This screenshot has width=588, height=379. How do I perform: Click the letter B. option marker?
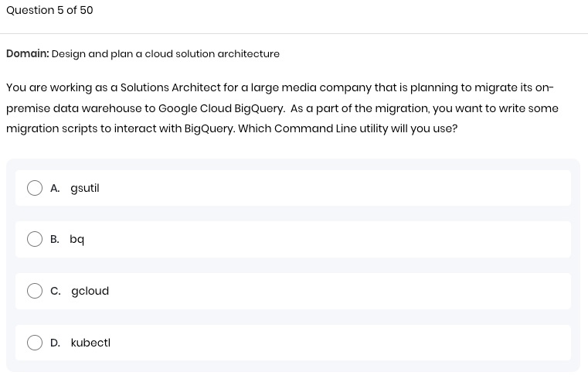point(55,240)
